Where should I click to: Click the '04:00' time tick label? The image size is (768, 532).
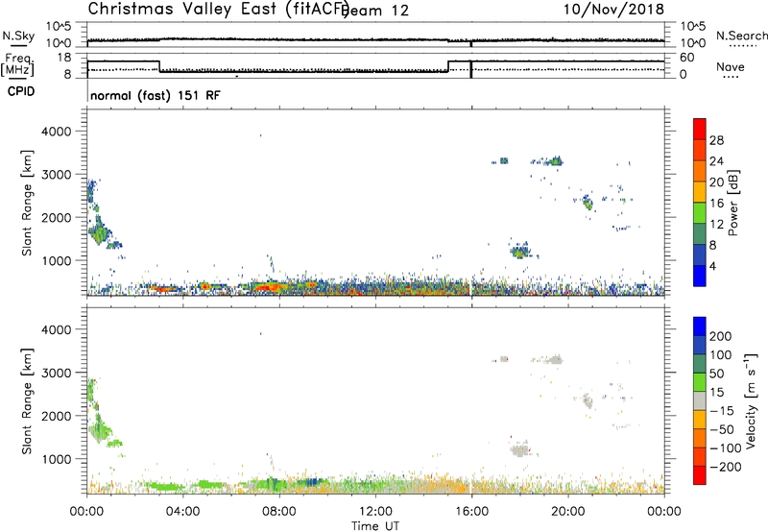pyautogui.click(x=182, y=512)
